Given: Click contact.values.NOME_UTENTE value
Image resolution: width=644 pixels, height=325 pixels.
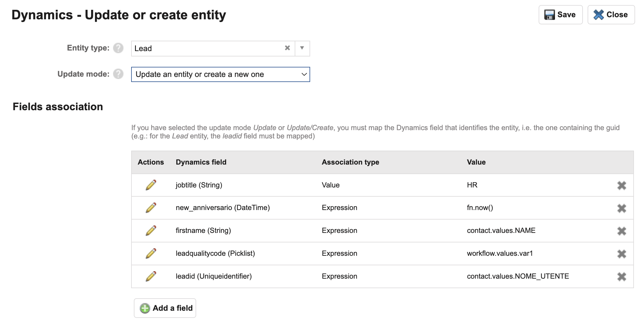Looking at the screenshot, I should 518,276.
